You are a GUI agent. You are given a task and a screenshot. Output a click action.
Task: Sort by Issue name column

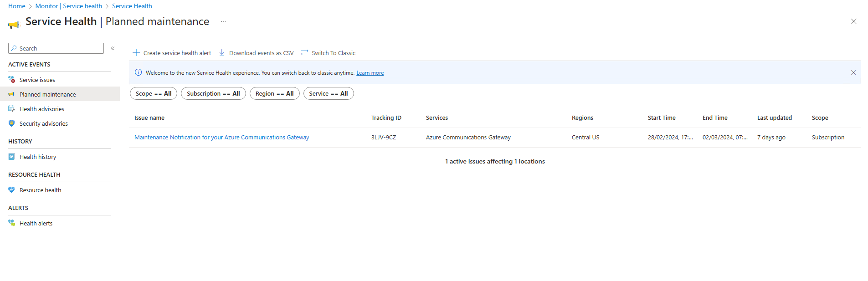pos(149,118)
